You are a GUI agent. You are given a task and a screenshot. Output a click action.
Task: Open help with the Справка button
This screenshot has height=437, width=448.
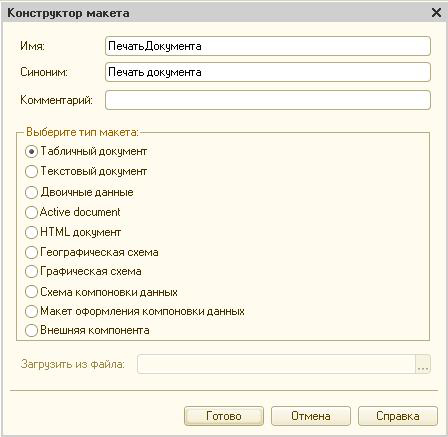(398, 416)
